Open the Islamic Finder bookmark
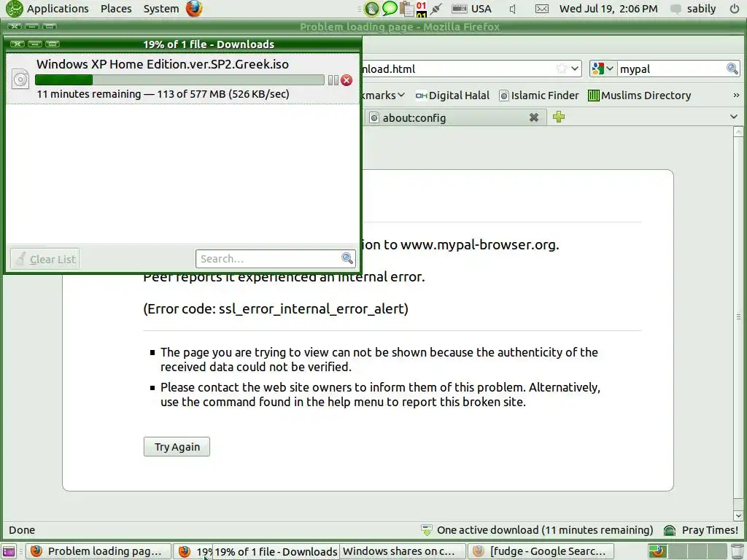 point(539,96)
